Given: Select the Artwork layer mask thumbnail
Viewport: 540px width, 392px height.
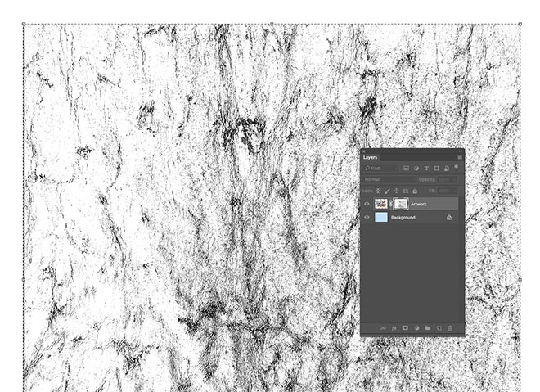Looking at the screenshot, I should point(401,204).
